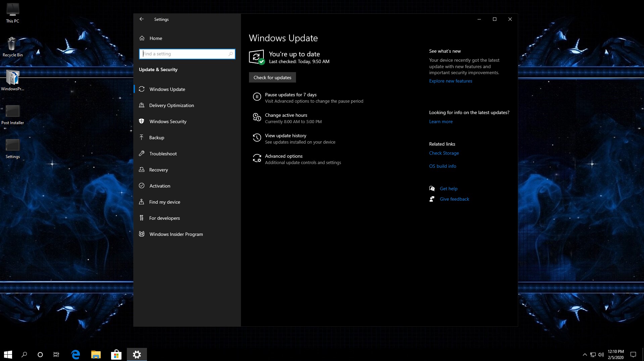
Task: Minimize the Settings window
Action: point(479,19)
